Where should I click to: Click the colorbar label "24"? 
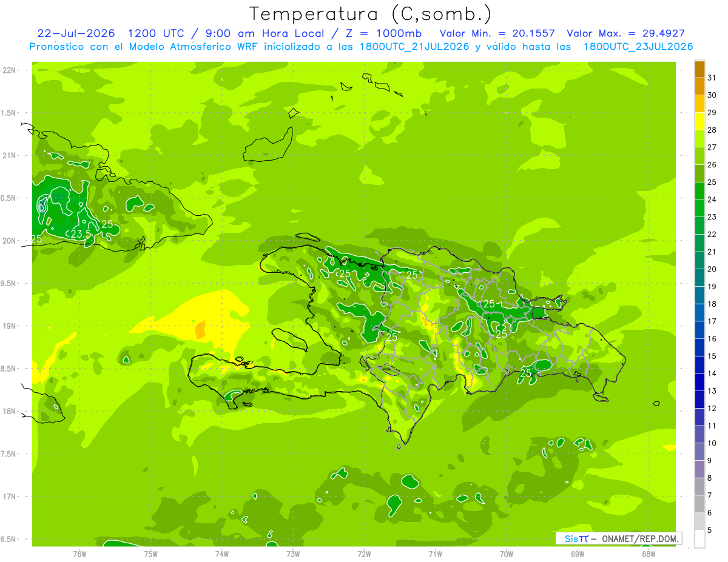712,199
